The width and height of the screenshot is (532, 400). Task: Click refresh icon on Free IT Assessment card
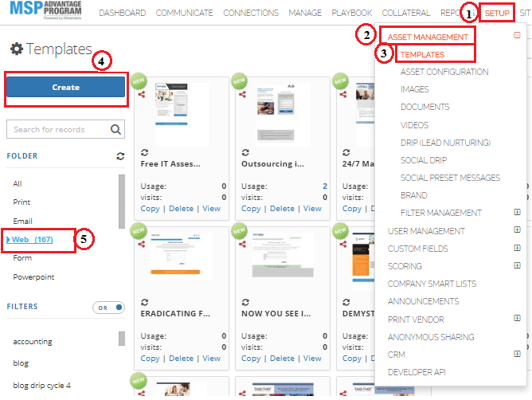(x=144, y=152)
